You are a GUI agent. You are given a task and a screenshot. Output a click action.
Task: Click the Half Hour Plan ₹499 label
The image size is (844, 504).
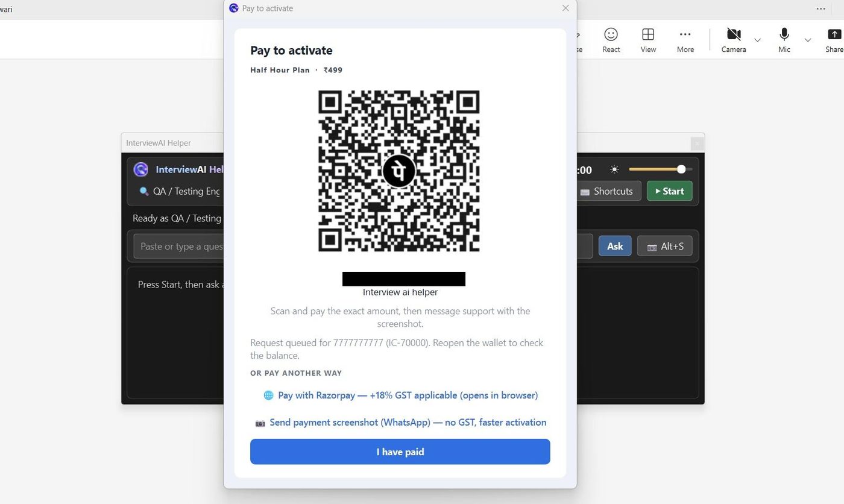click(x=296, y=70)
